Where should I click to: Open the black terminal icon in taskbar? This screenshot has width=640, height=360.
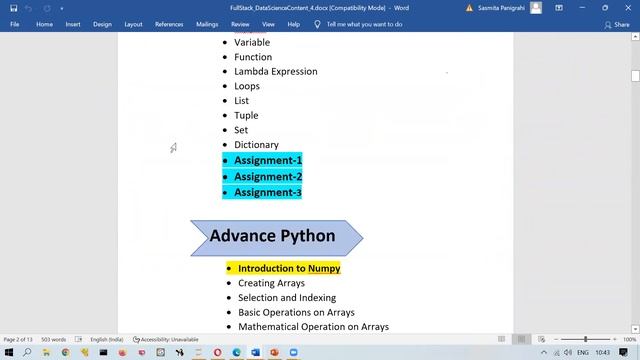click(x=103, y=352)
